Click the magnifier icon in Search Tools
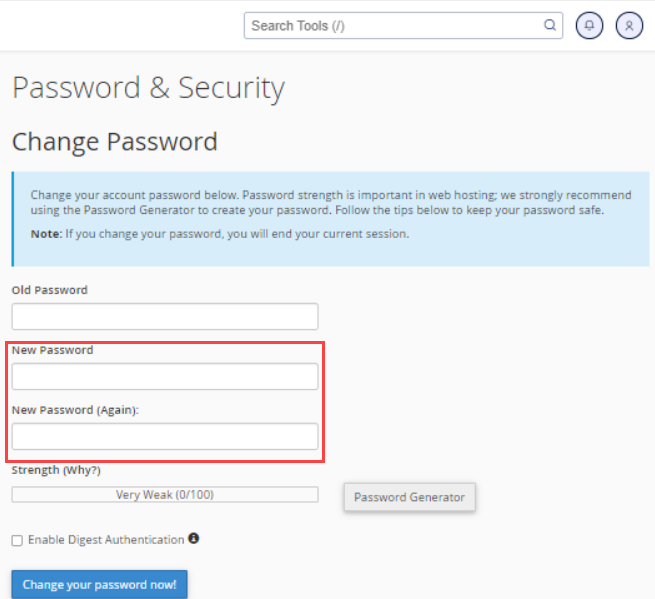The height and width of the screenshot is (599, 655). pos(550,26)
